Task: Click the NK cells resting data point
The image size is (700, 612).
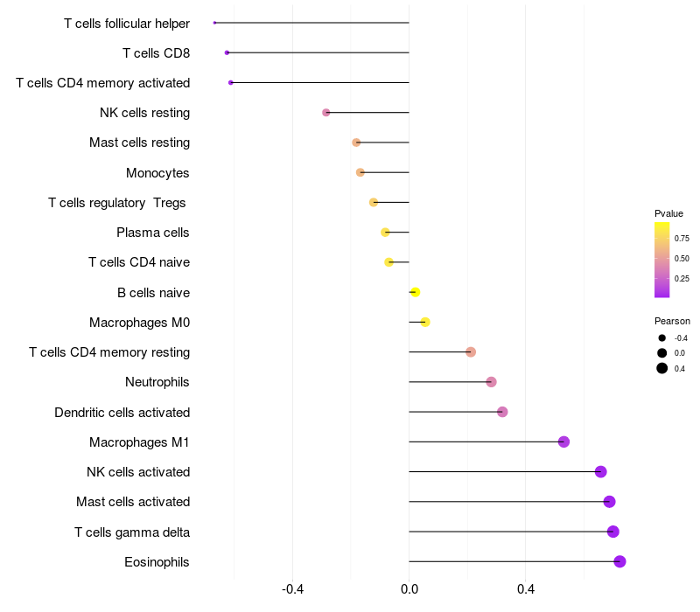Action: tap(325, 113)
